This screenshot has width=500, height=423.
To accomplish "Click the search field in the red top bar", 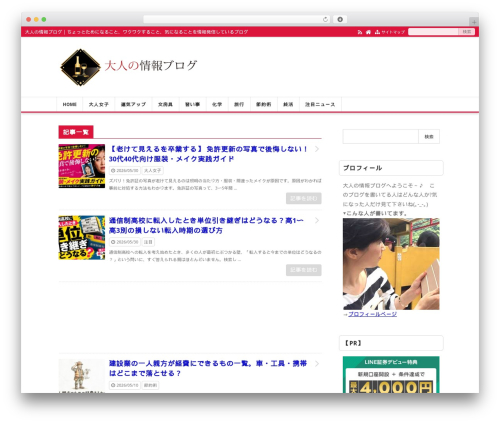I will coord(433,32).
